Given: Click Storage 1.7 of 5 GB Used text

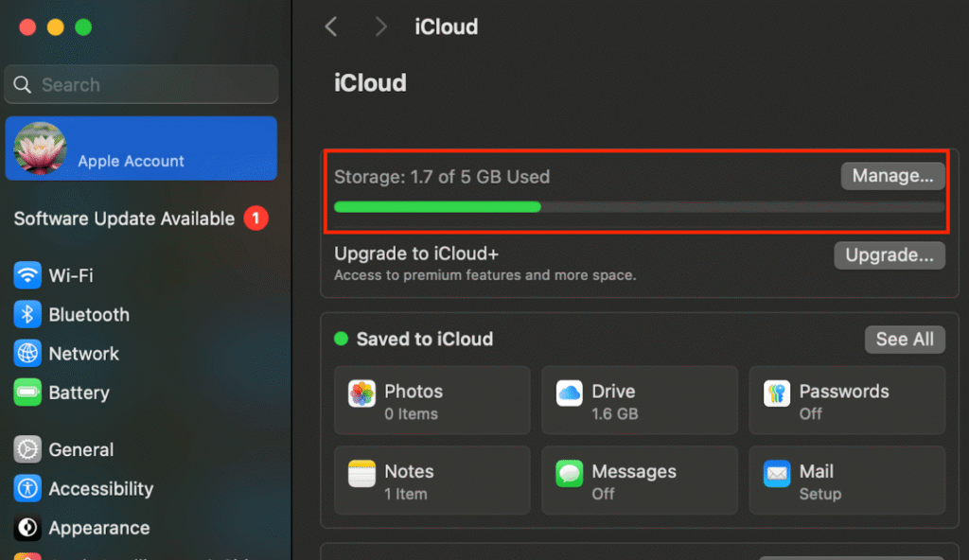Looking at the screenshot, I should pyautogui.click(x=442, y=177).
